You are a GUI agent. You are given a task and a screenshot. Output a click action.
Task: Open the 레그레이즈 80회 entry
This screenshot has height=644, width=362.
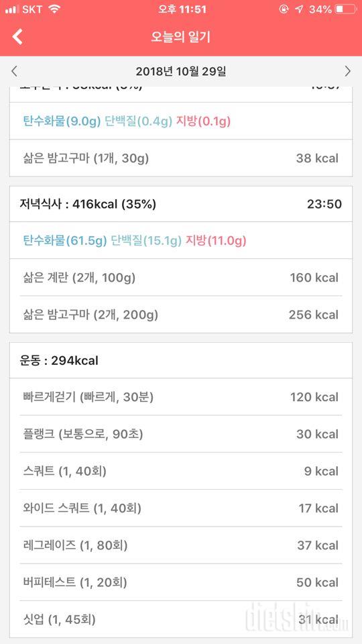(x=181, y=545)
